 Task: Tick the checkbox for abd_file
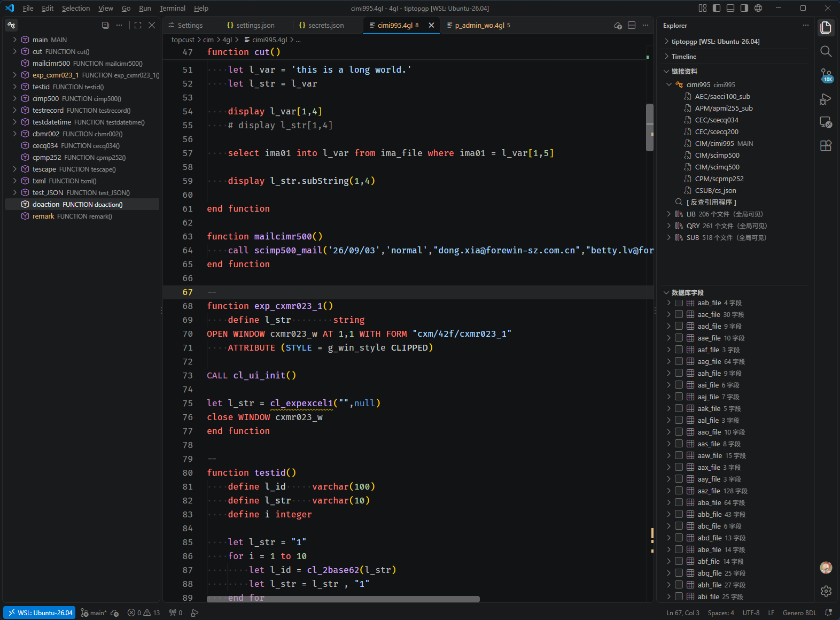[679, 538]
